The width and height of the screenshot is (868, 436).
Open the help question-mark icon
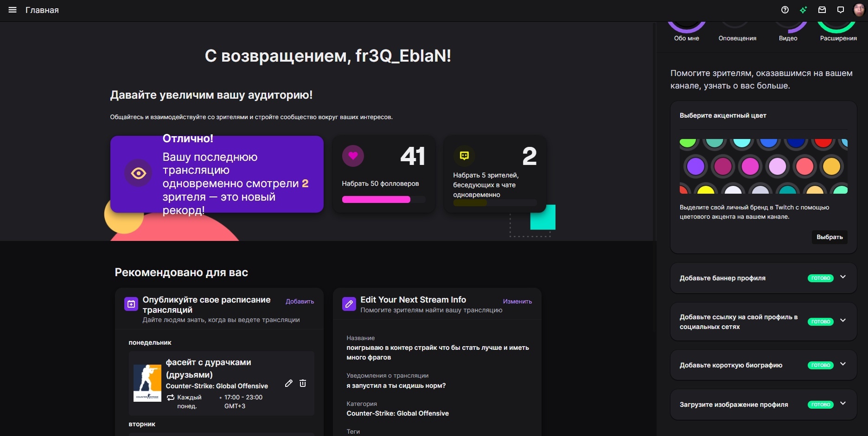[785, 10]
